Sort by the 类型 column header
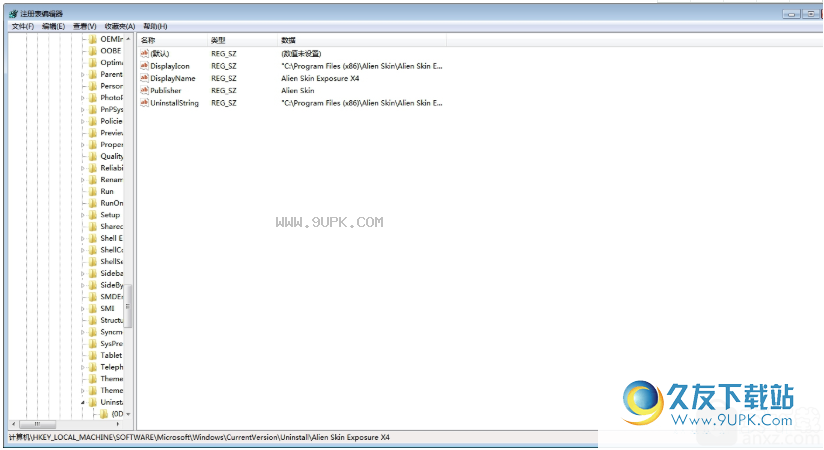The image size is (824, 450). coord(242,40)
